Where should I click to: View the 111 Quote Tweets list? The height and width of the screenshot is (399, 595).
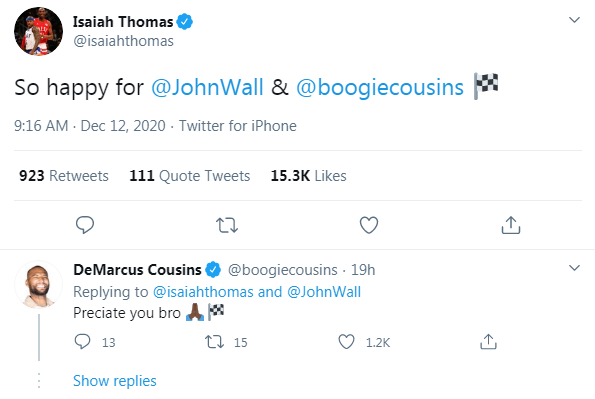pyautogui.click(x=190, y=176)
